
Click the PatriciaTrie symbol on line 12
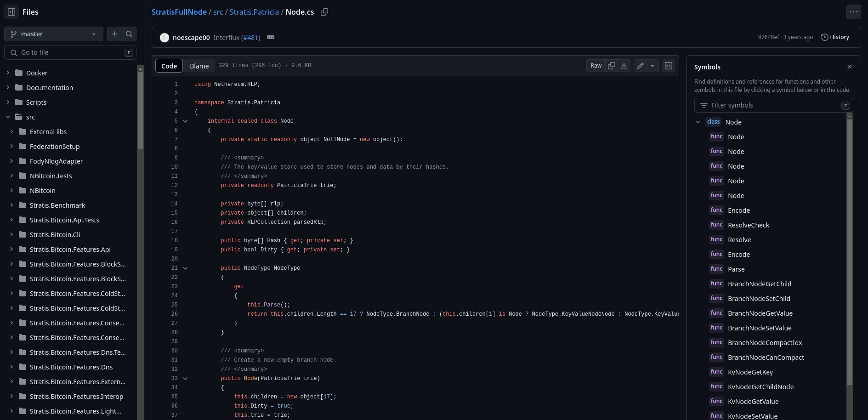(297, 185)
